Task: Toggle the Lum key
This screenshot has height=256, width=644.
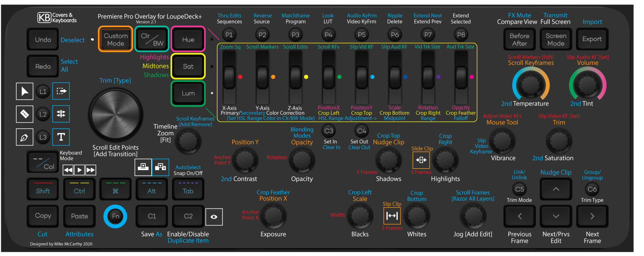Action: click(188, 93)
